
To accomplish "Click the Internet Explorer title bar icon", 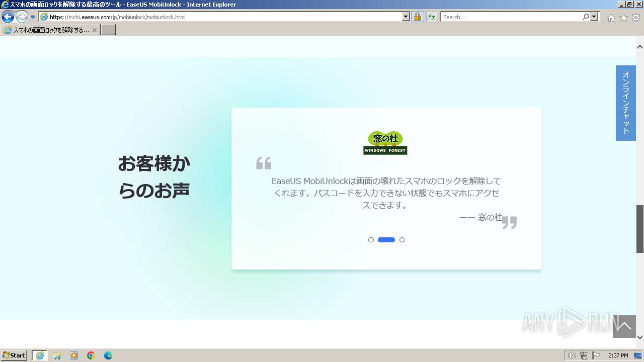I will 5,5.
